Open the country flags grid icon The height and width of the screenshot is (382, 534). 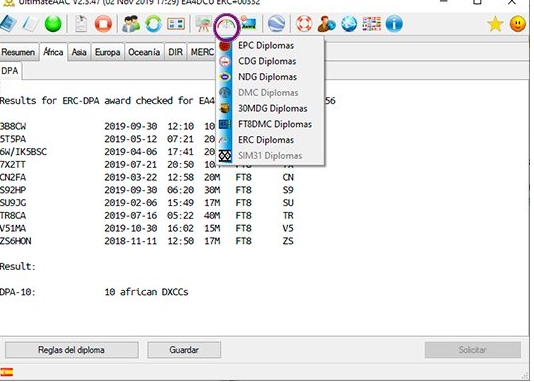click(x=372, y=24)
